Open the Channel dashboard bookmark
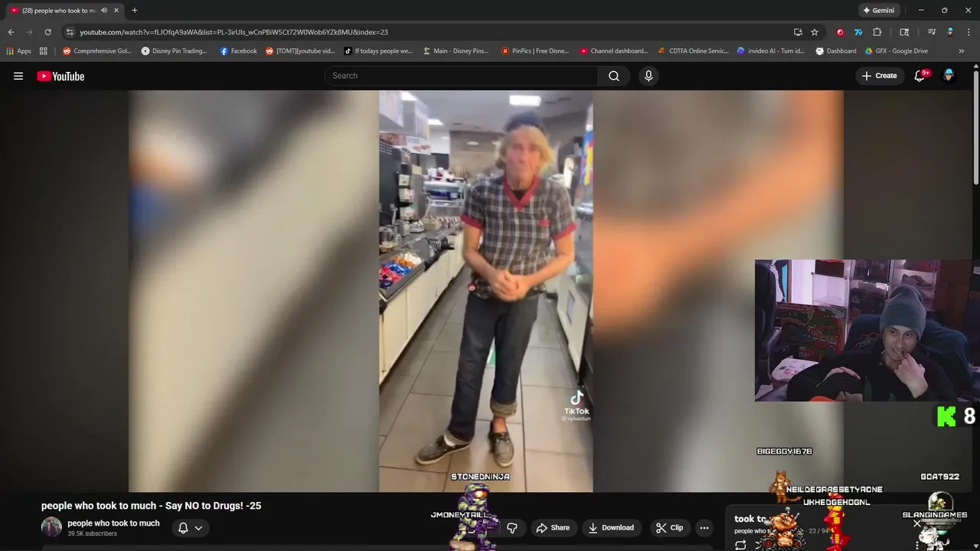Image resolution: width=980 pixels, height=551 pixels. 614,51
